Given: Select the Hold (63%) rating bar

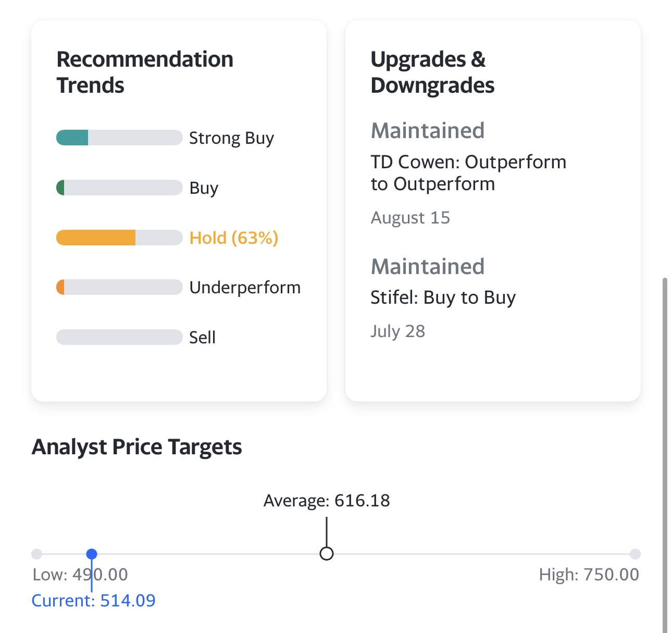Looking at the screenshot, I should coord(118,237).
